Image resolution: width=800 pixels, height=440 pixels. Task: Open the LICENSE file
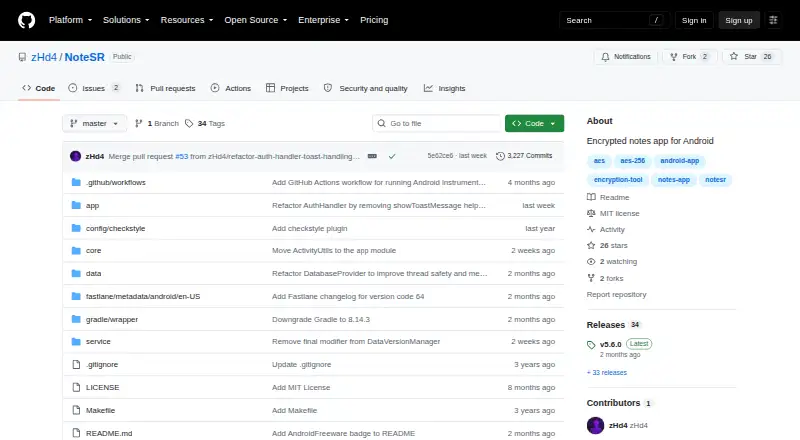pos(103,387)
